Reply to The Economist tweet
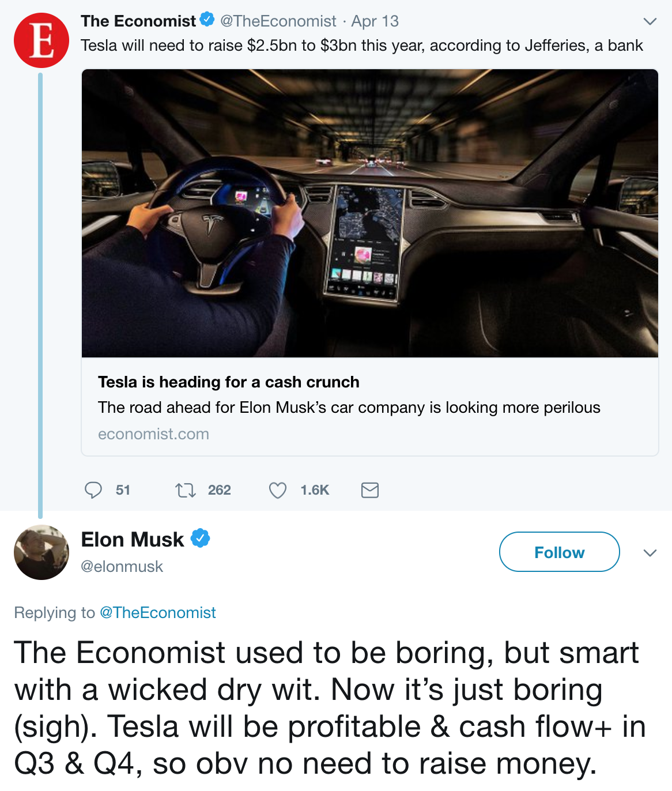The height and width of the screenshot is (791, 672). click(93, 490)
